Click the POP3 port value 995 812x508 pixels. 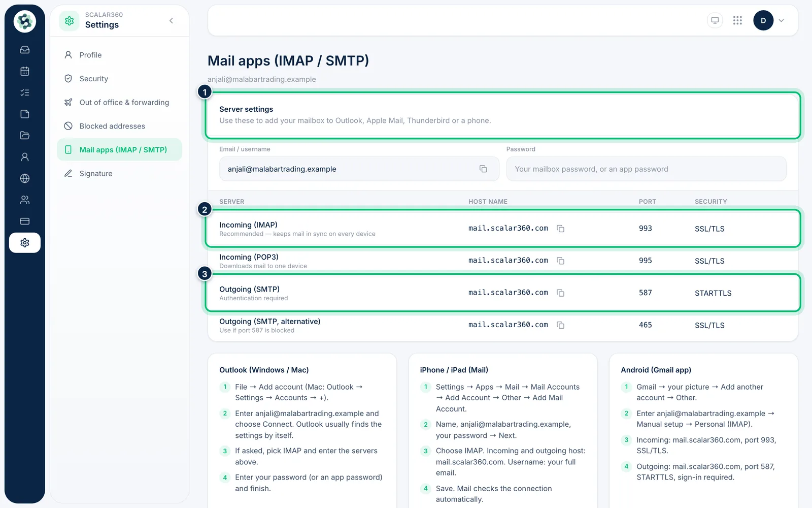[645, 261]
